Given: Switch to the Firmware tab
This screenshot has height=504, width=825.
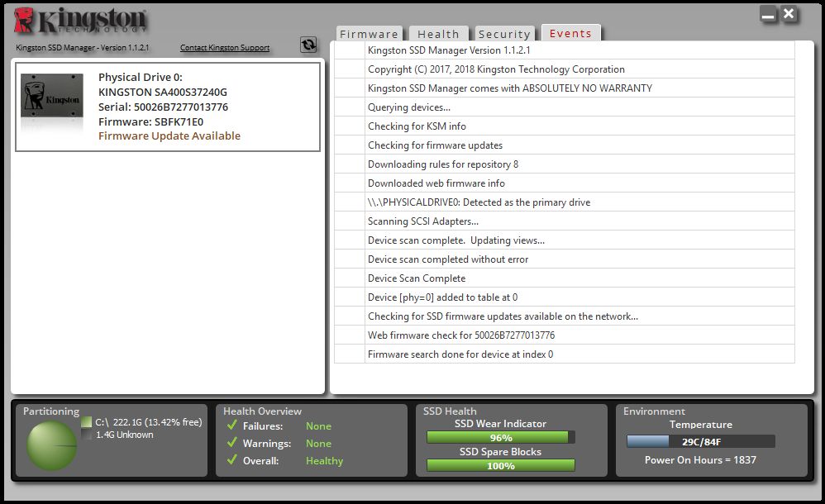Looking at the screenshot, I should (369, 34).
